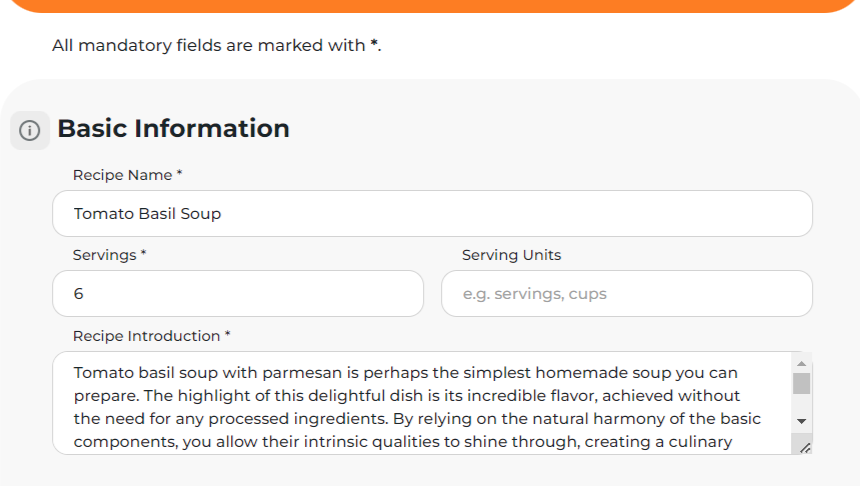860x486 pixels.
Task: Click the scrollbar track below the thumb
Action: [x=801, y=403]
